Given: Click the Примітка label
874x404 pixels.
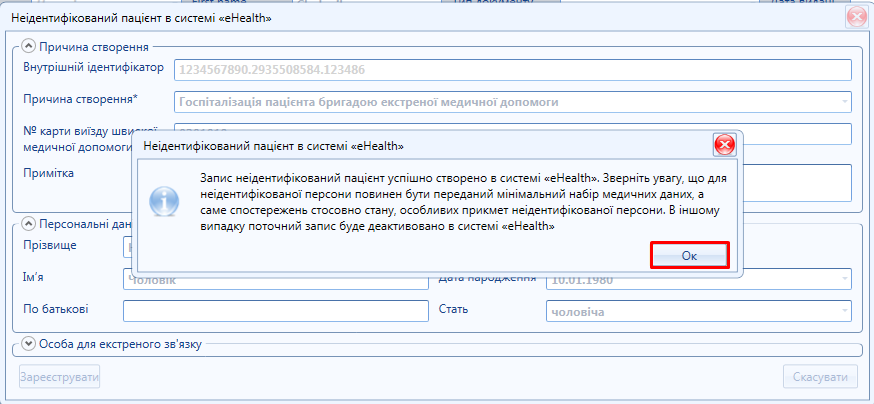Looking at the screenshot, I should pos(48,173).
